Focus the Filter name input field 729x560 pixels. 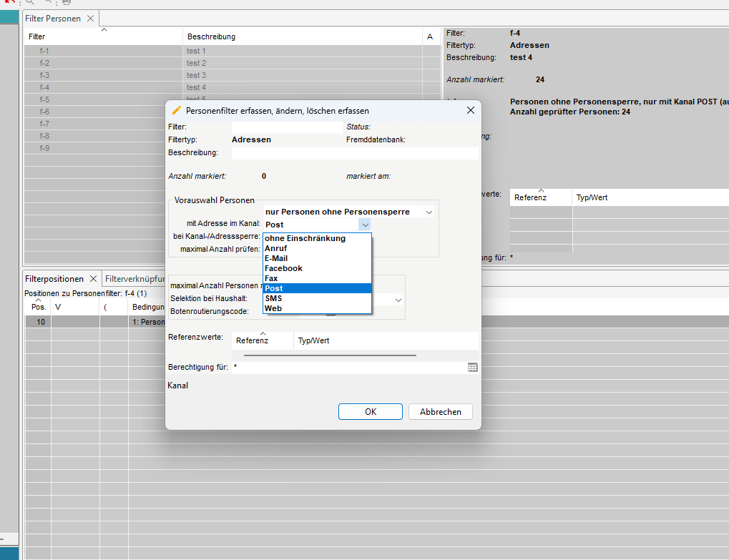pyautogui.click(x=286, y=127)
